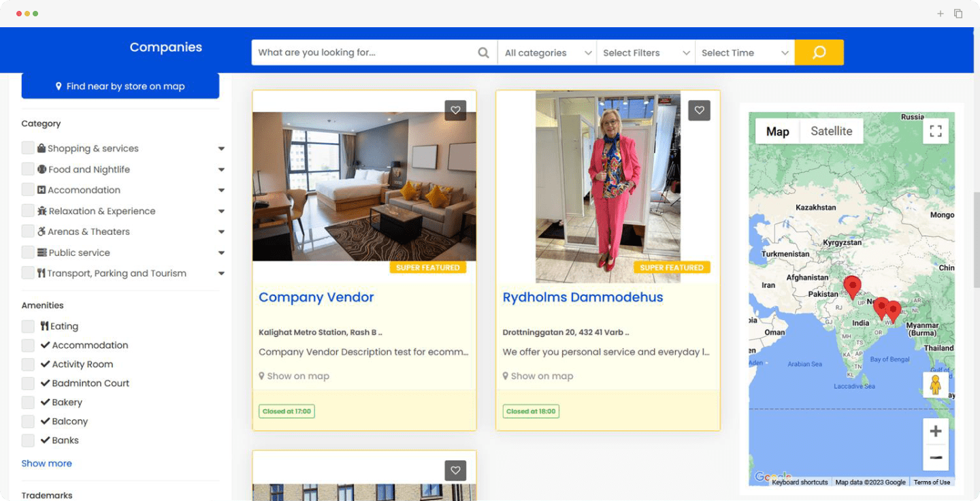The image size is (980, 501).
Task: Enable the Badminton Court amenity filter
Action: tap(28, 383)
